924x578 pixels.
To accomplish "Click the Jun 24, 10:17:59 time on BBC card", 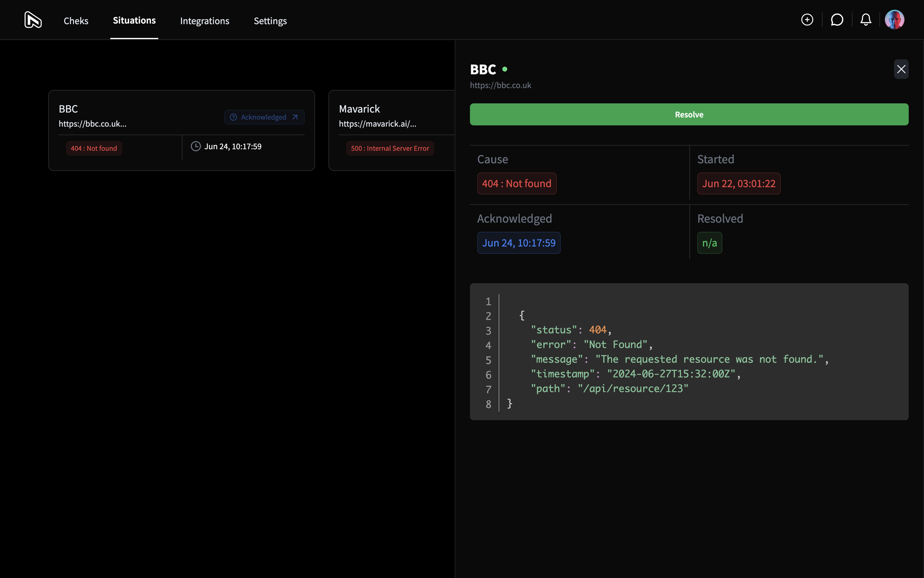I will point(233,146).
